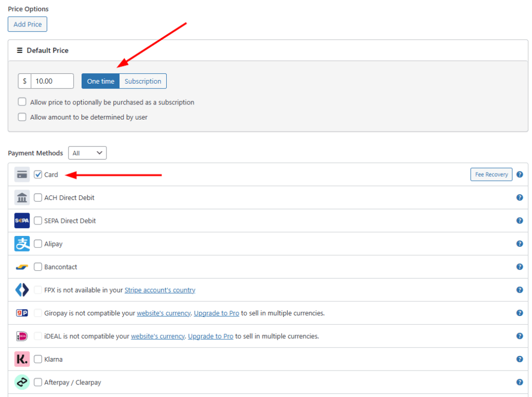Click the Klarna payment method icon
The height and width of the screenshot is (397, 532).
click(x=22, y=359)
